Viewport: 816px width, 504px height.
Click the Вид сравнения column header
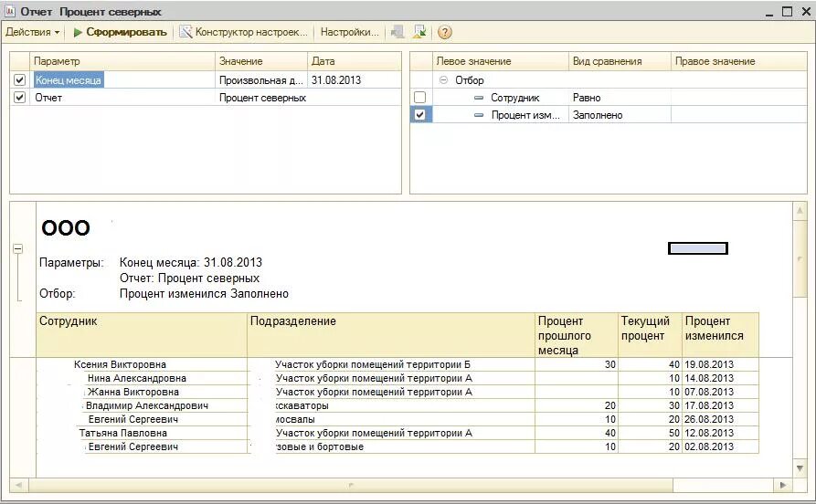(x=620, y=61)
